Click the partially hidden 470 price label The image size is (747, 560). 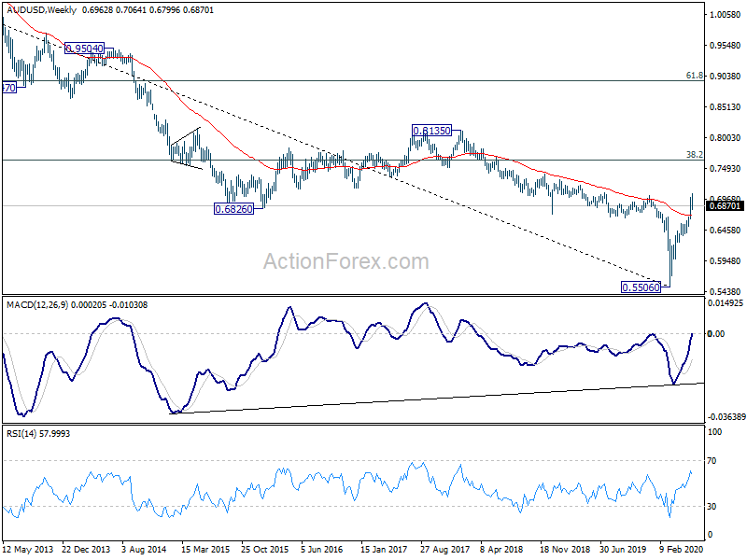pyautogui.click(x=9, y=88)
